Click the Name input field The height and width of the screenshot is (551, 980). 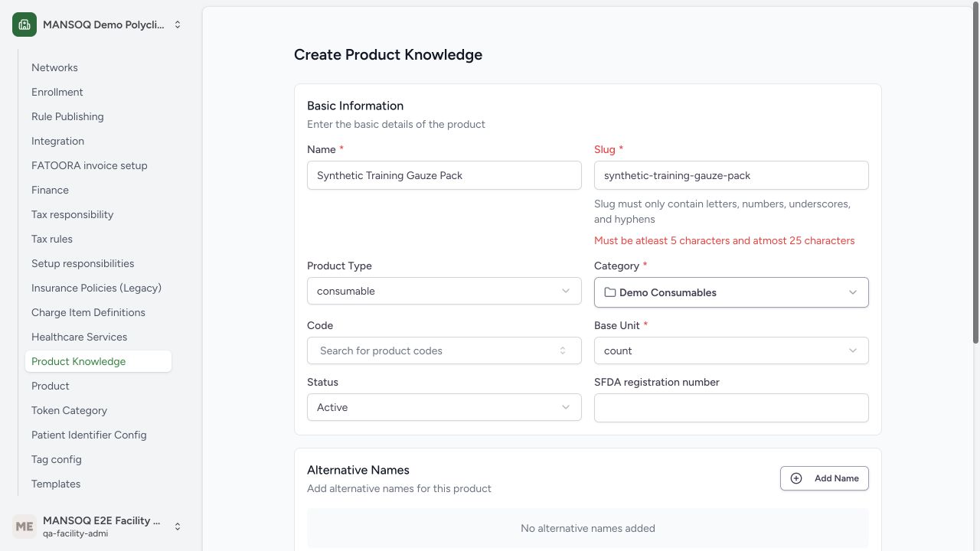tap(444, 175)
